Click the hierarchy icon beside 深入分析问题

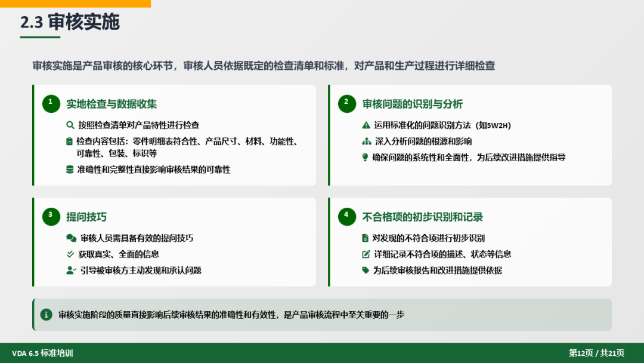pyautogui.click(x=366, y=141)
